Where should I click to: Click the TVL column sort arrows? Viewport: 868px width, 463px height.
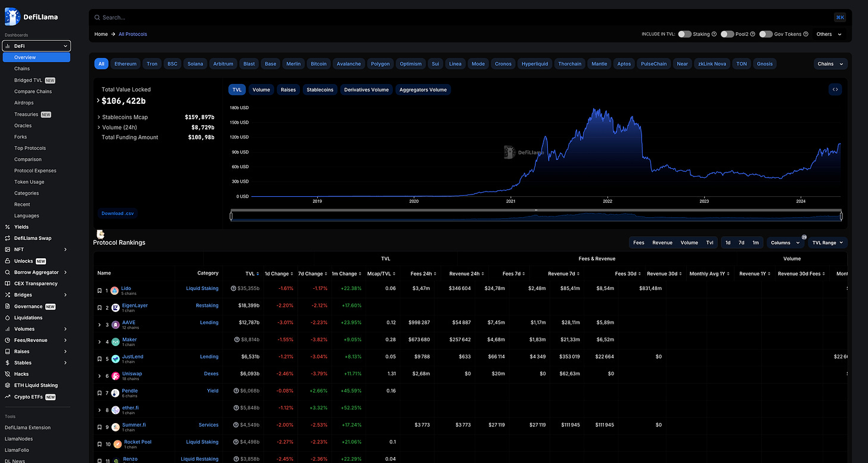(x=258, y=274)
